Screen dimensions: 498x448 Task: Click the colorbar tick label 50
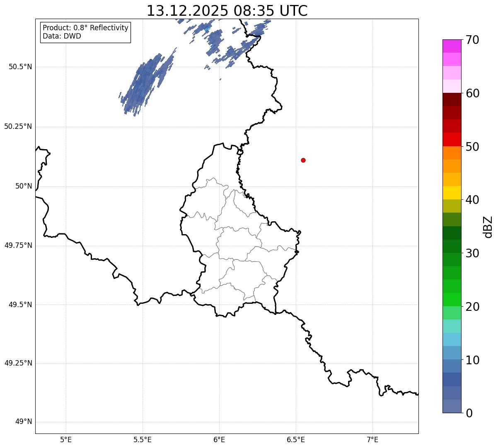[472, 147]
